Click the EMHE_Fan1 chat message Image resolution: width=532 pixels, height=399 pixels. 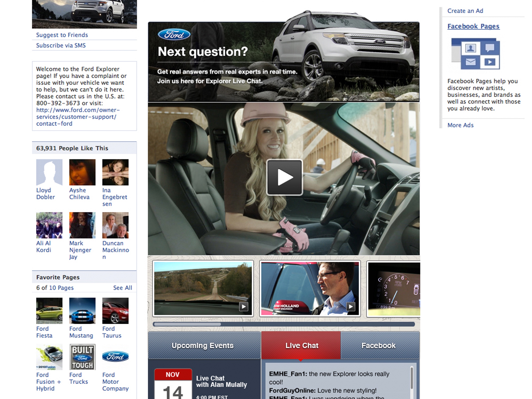click(x=329, y=378)
